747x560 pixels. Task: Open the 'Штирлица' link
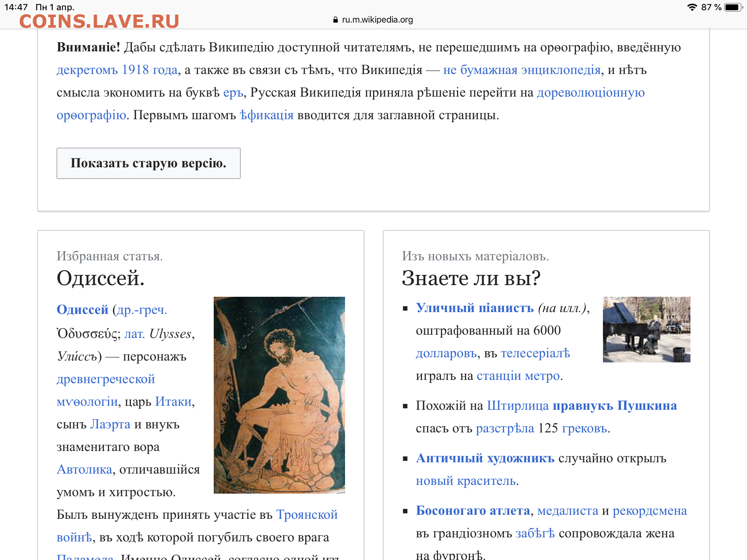(518, 406)
